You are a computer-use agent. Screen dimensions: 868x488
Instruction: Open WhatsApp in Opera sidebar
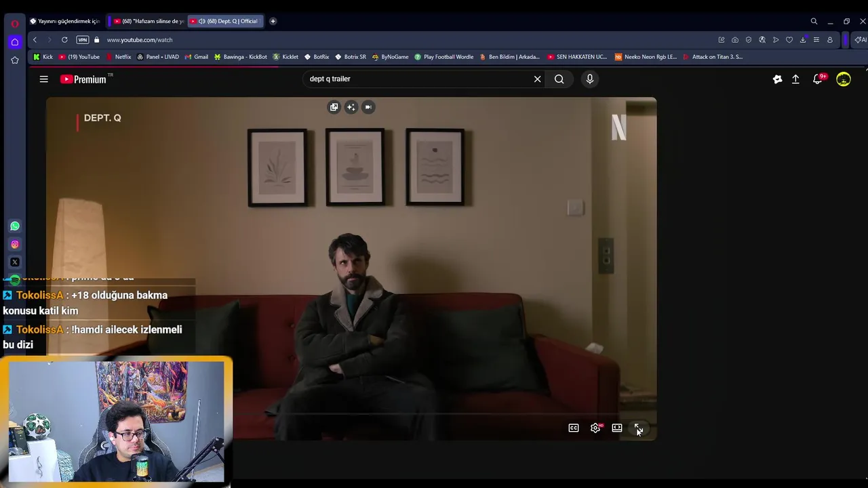pos(15,226)
